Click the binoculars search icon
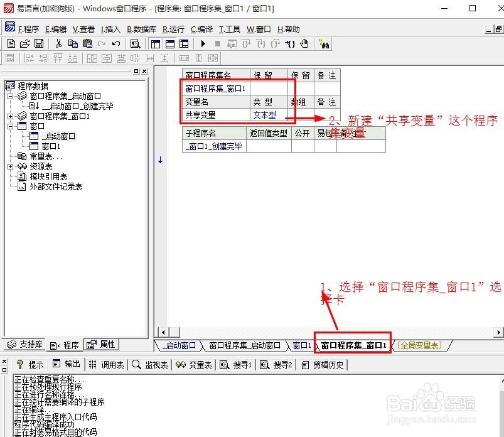The width and height of the screenshot is (504, 437). coord(324,43)
